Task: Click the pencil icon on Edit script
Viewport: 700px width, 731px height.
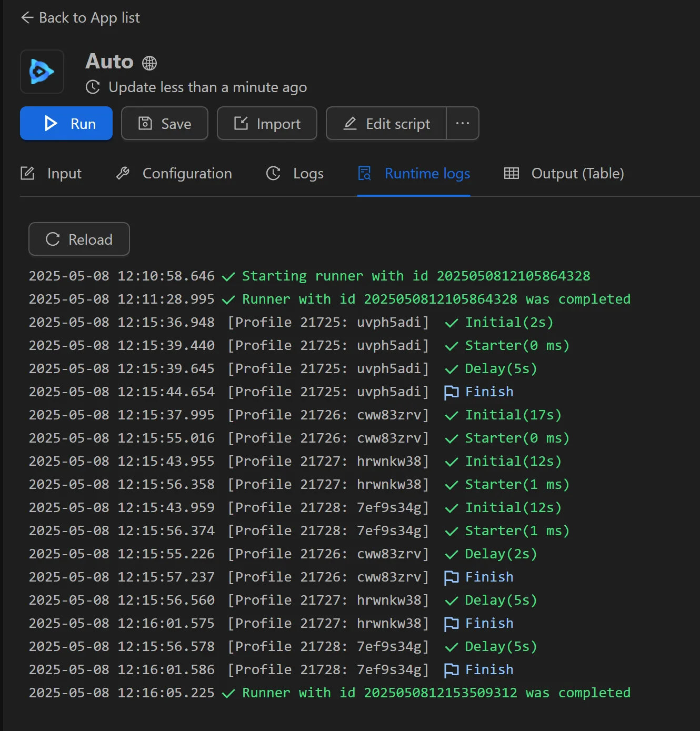Action: 350,123
